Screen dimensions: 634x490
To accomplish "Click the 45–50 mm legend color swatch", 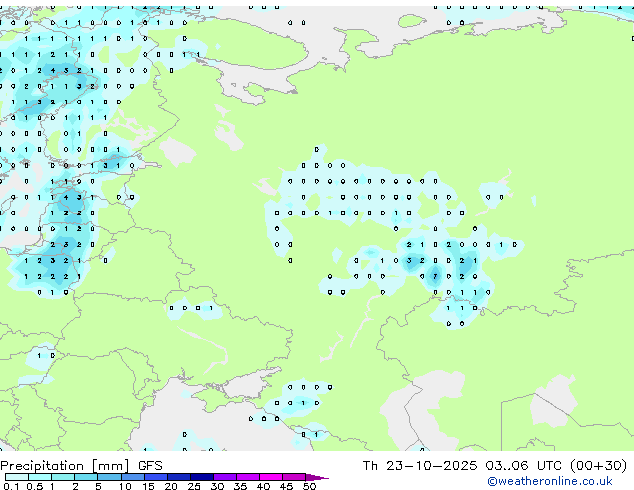I will point(294,477).
